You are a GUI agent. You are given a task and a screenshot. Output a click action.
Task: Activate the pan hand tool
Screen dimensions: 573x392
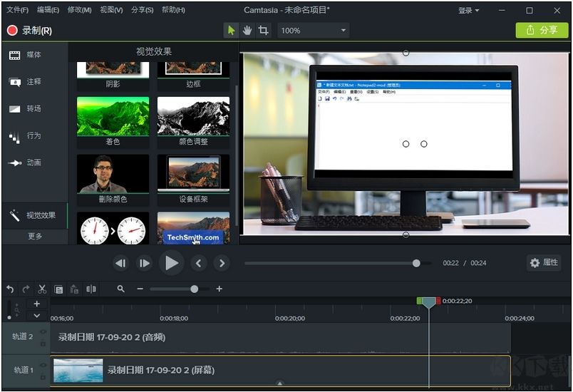click(x=247, y=31)
